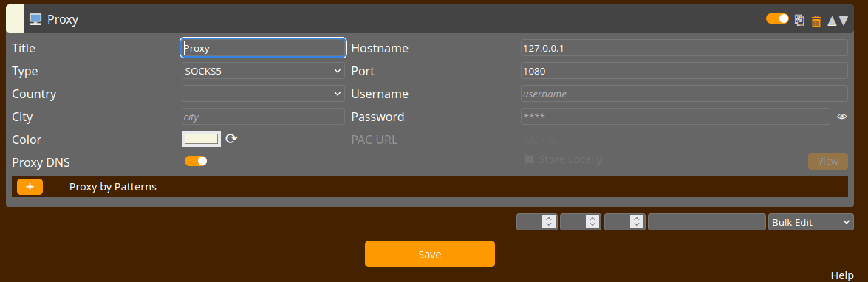Click the Port field showing 1080
Screen dimensions: 868x282
pyautogui.click(x=684, y=71)
